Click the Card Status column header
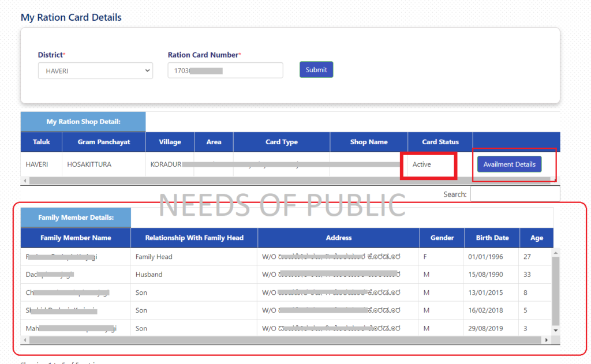 pyautogui.click(x=440, y=142)
